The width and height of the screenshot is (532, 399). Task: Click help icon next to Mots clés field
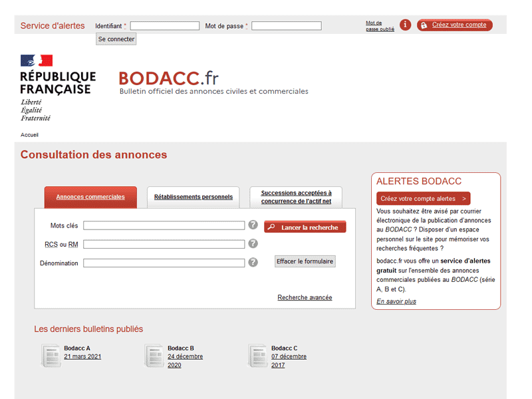point(253,225)
